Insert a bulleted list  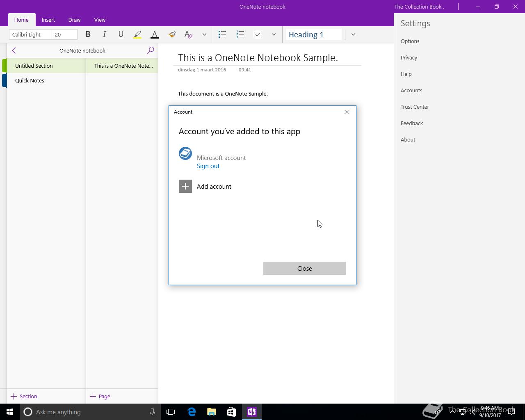222,34
